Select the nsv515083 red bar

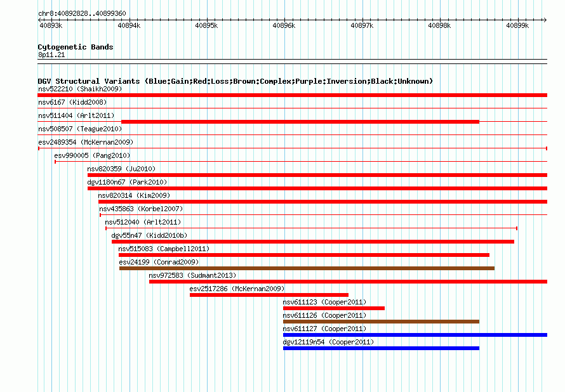(x=304, y=255)
